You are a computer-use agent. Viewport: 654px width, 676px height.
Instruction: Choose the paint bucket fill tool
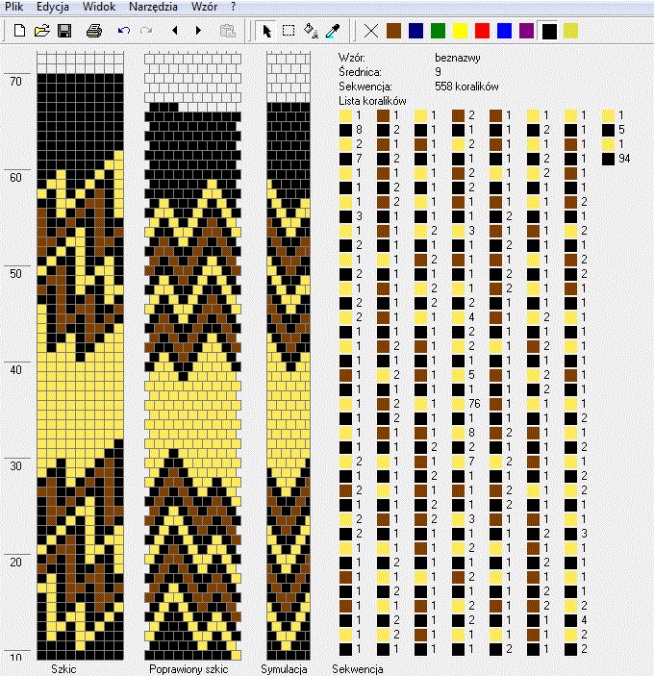311,31
